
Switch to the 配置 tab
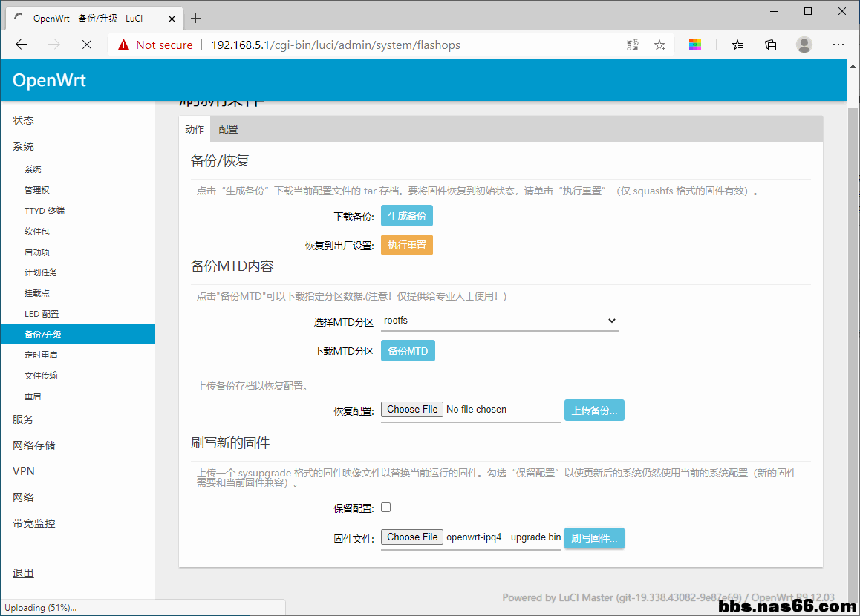click(228, 129)
